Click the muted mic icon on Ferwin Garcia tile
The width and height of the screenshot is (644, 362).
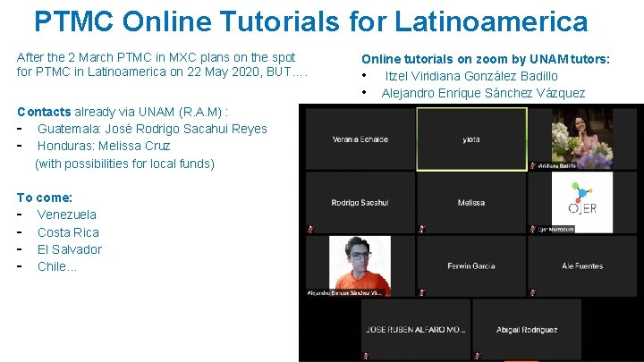(422, 292)
